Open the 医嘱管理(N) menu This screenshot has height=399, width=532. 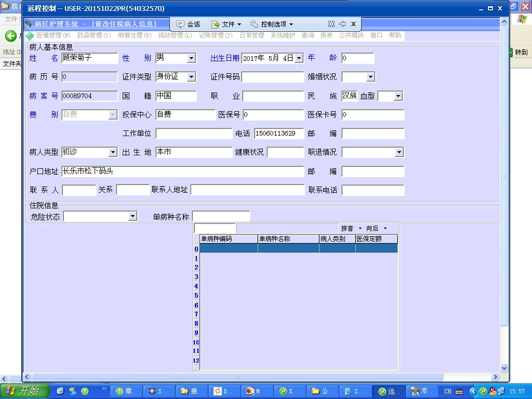pos(54,35)
